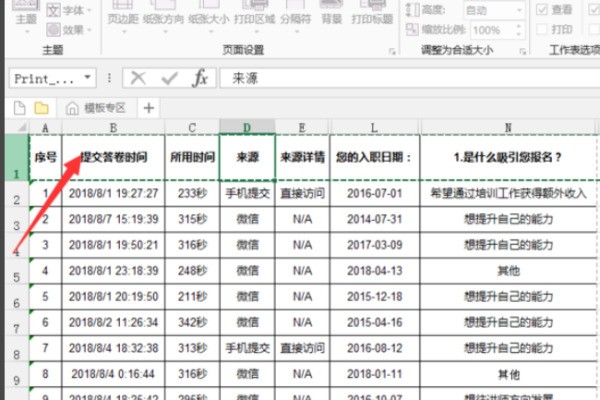
Task: Click cell 2018/8/1 19:27:27
Action: (x=113, y=193)
